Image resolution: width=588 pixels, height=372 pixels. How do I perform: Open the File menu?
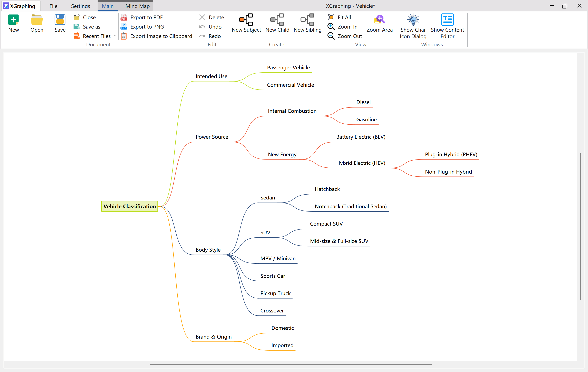[x=53, y=6]
